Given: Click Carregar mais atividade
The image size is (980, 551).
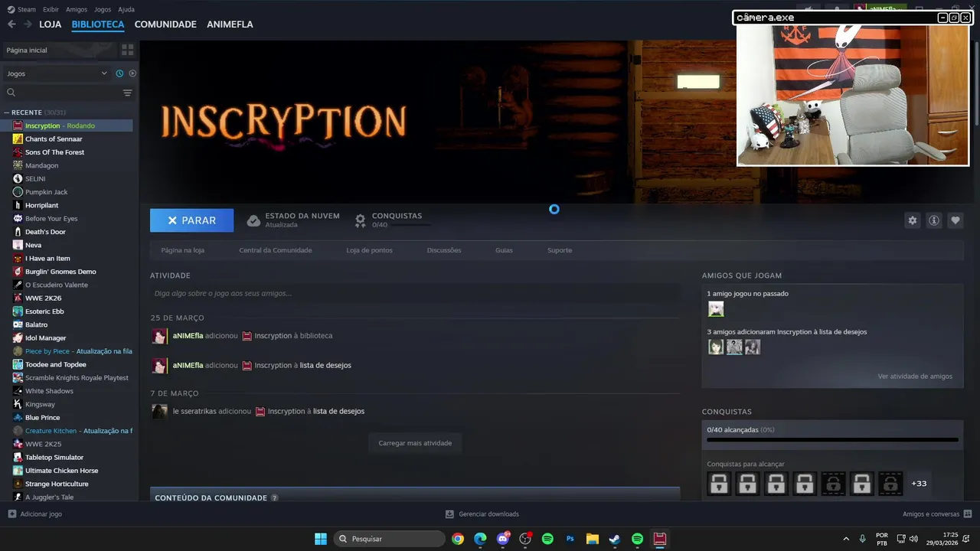Looking at the screenshot, I should (415, 443).
